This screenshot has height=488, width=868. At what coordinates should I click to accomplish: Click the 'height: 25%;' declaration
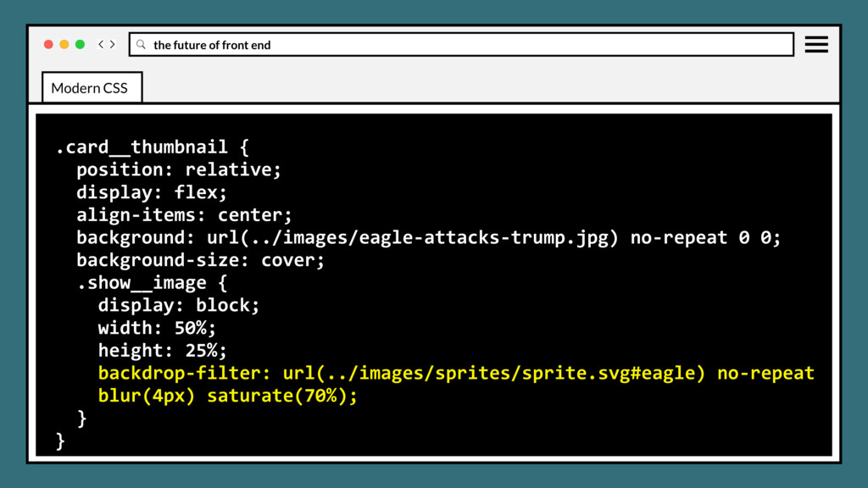(162, 351)
